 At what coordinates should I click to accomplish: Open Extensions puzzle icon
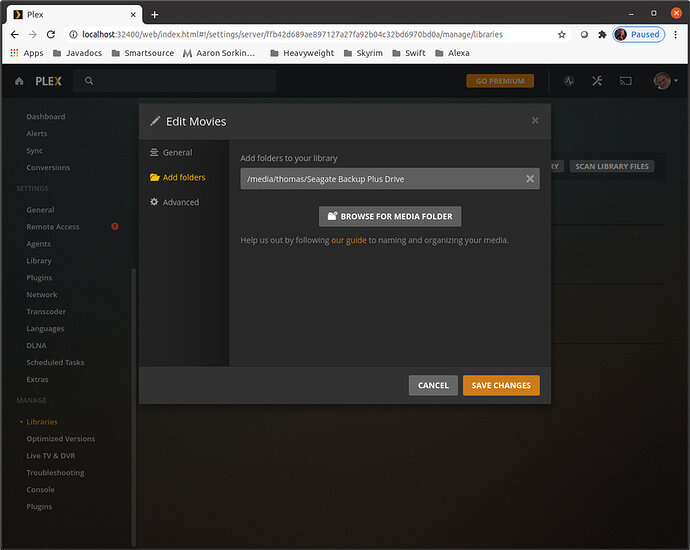pos(602,34)
